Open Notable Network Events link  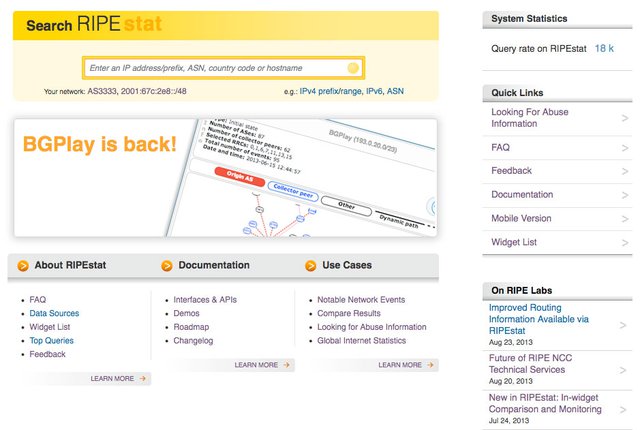click(361, 300)
